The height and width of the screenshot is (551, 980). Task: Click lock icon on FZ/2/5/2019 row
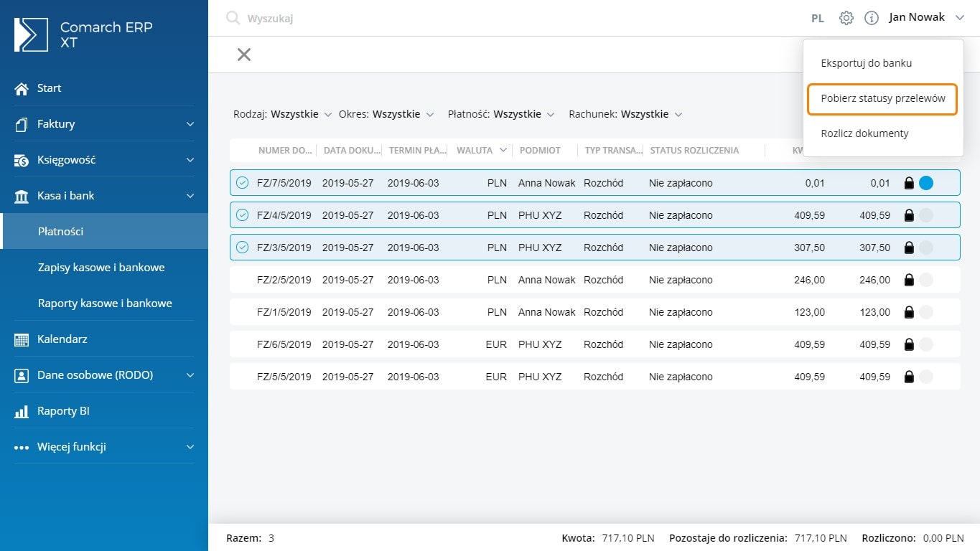click(x=909, y=280)
